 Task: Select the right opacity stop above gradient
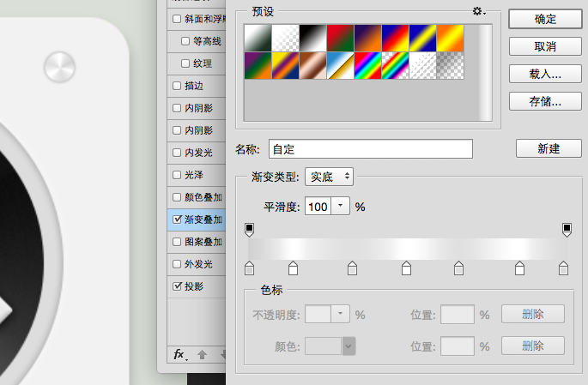point(567,230)
